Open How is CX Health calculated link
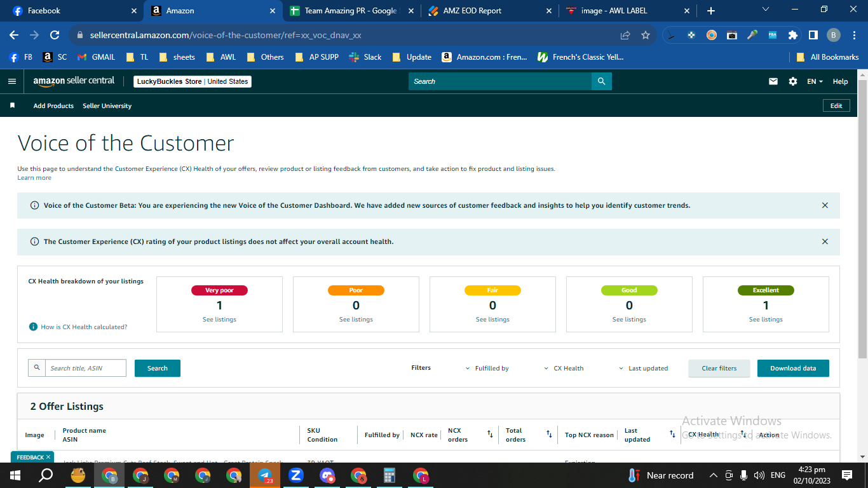Screen dimensions: 868x488 point(84,327)
